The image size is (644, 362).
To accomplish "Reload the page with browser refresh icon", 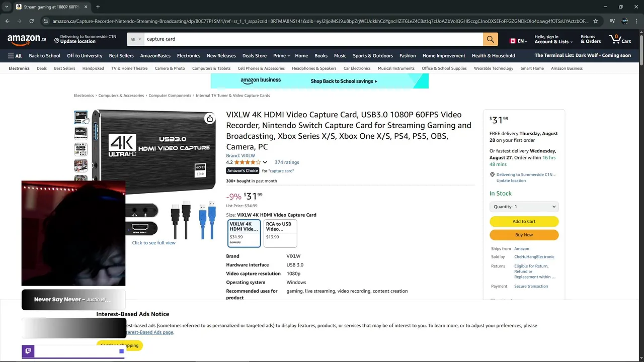I will [31, 21].
